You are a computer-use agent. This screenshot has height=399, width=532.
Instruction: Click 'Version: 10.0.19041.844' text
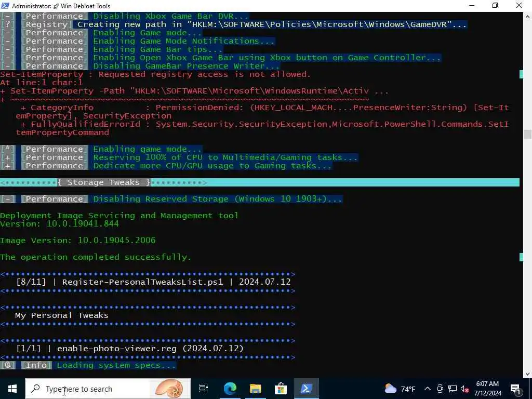coord(59,223)
